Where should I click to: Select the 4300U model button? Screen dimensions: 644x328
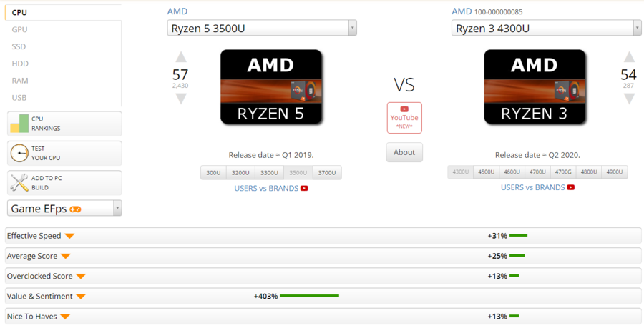pos(460,172)
